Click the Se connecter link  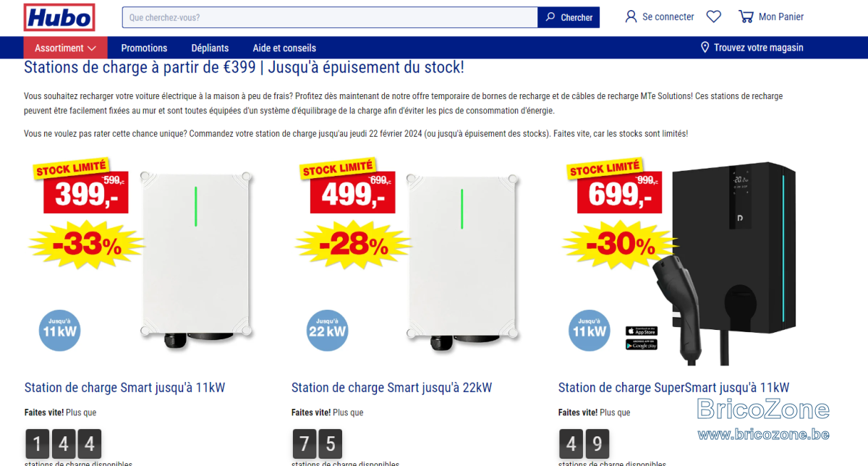click(x=668, y=17)
